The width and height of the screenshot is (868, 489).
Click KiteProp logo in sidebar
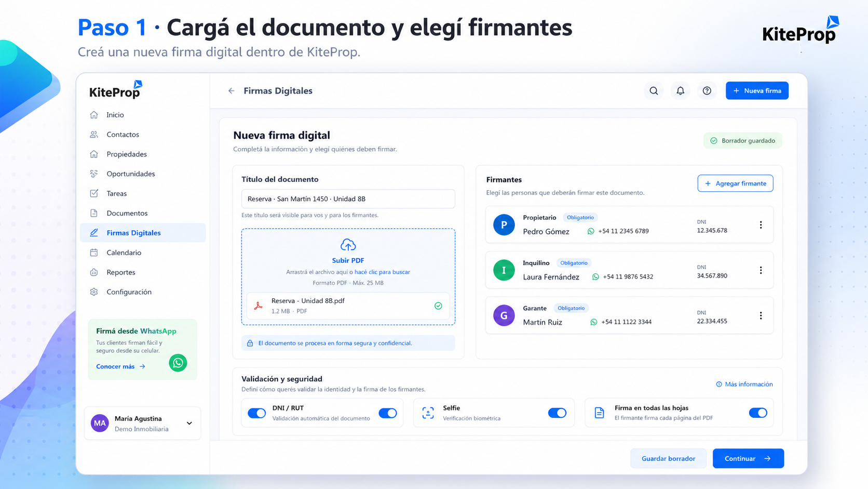pyautogui.click(x=116, y=90)
